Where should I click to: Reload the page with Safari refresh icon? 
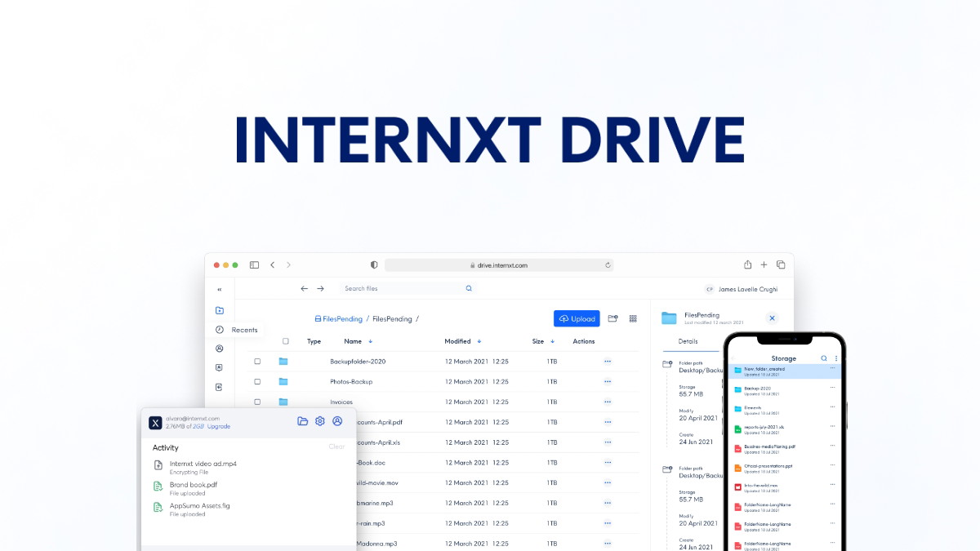[608, 264]
